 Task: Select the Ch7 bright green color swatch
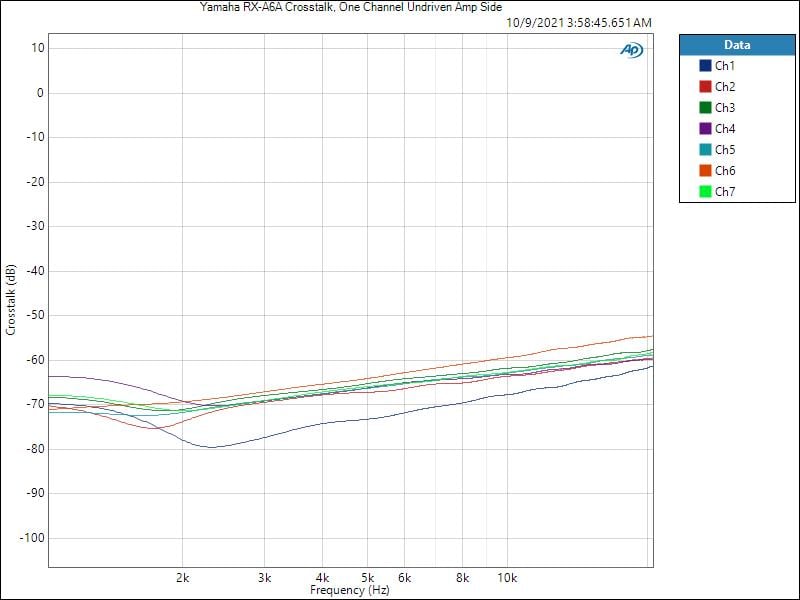click(x=705, y=191)
